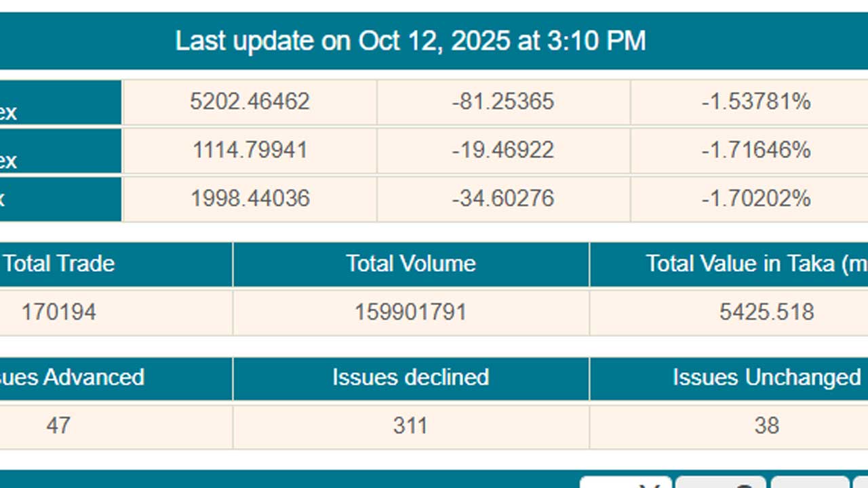Click the Issues declined column header
Image resolution: width=868 pixels, height=488 pixels.
point(411,378)
